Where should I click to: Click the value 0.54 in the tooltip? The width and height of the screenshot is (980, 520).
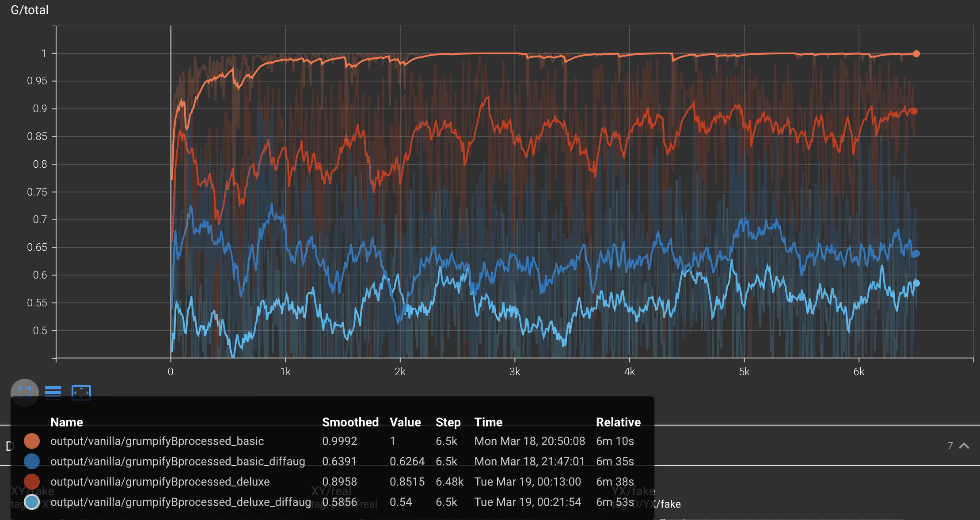401,502
